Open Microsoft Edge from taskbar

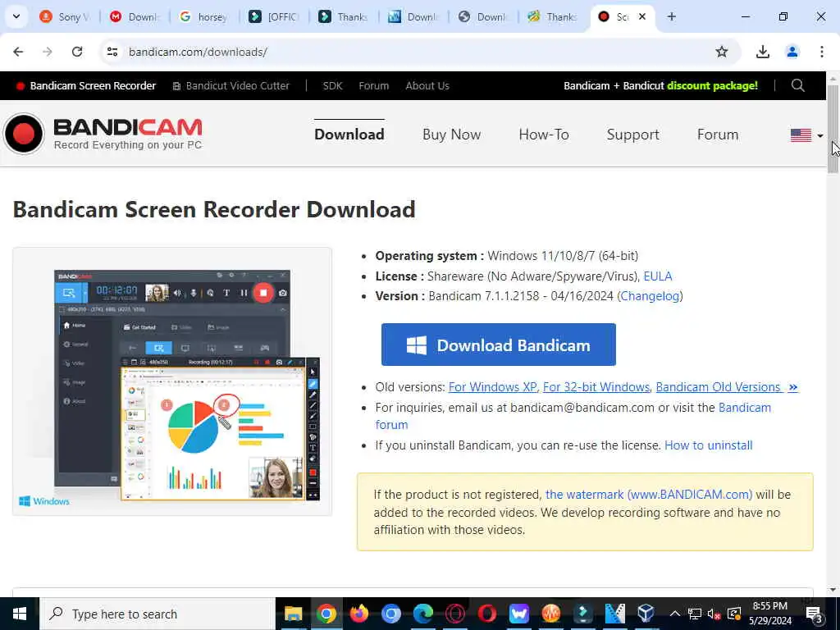point(422,614)
